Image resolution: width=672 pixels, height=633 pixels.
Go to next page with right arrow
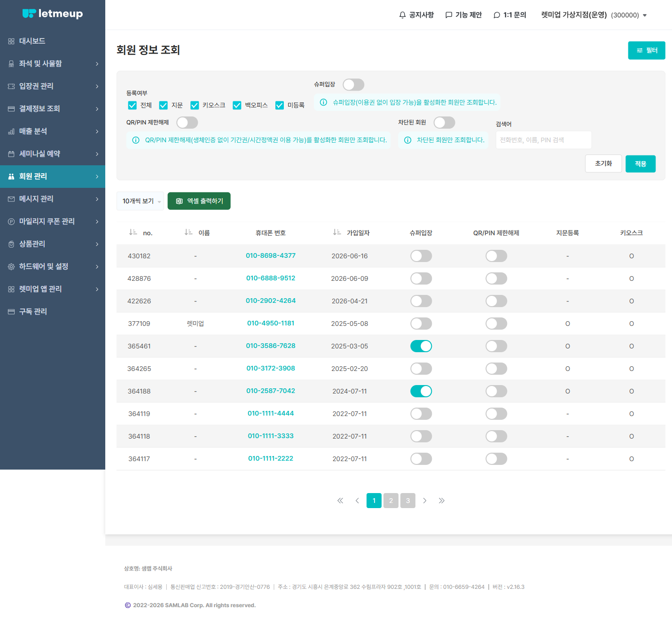tap(425, 501)
